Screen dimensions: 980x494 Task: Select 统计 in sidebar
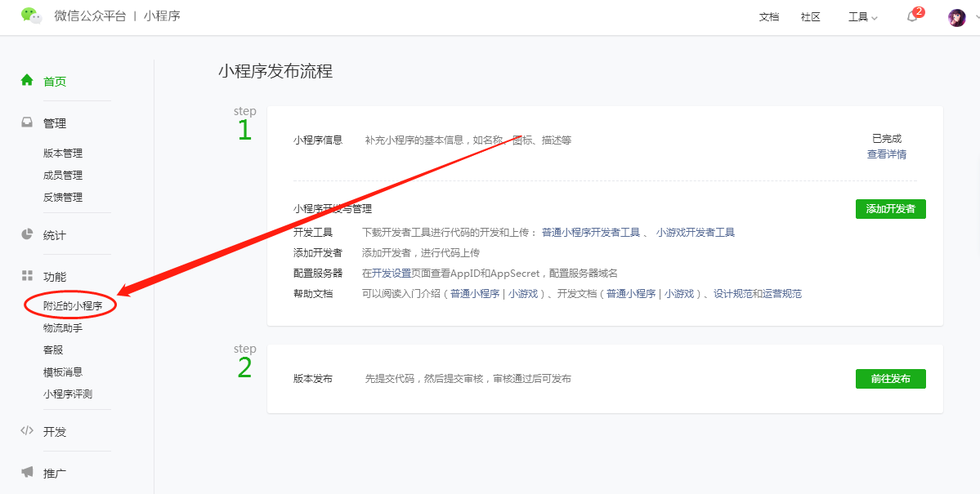[x=55, y=235]
